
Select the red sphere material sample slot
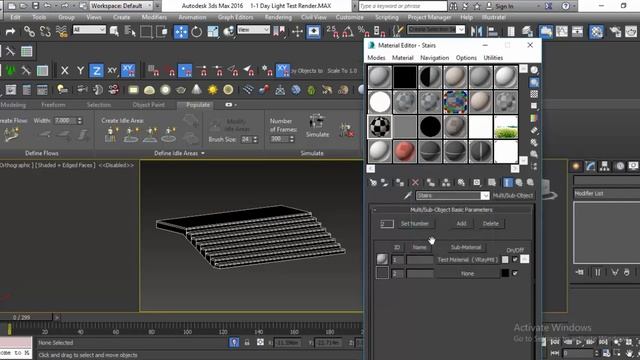tap(405, 151)
